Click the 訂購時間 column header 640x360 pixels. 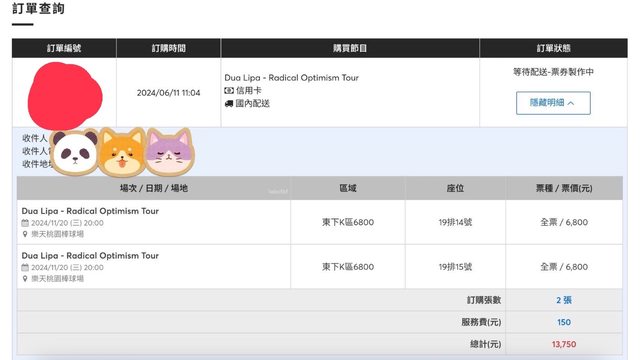coord(169,48)
